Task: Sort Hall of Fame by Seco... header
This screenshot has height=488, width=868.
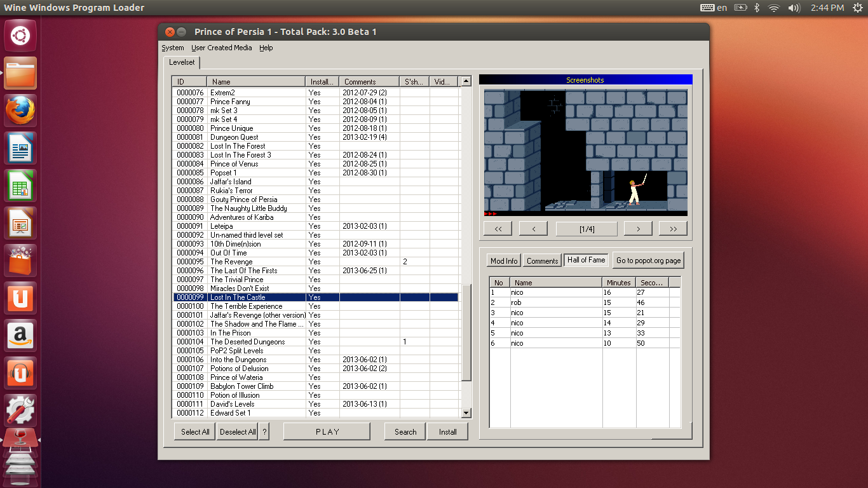Action: 652,282
